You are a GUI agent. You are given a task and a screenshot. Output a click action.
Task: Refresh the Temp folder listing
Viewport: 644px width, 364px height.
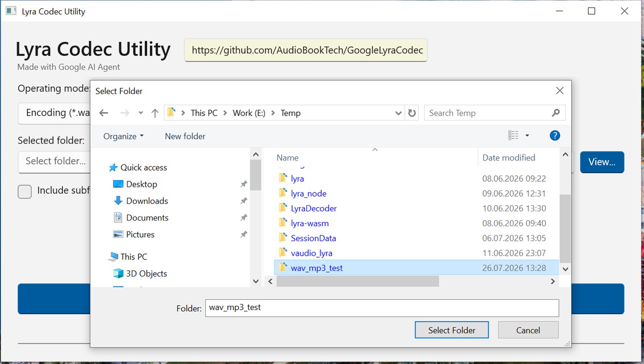pyautogui.click(x=412, y=113)
